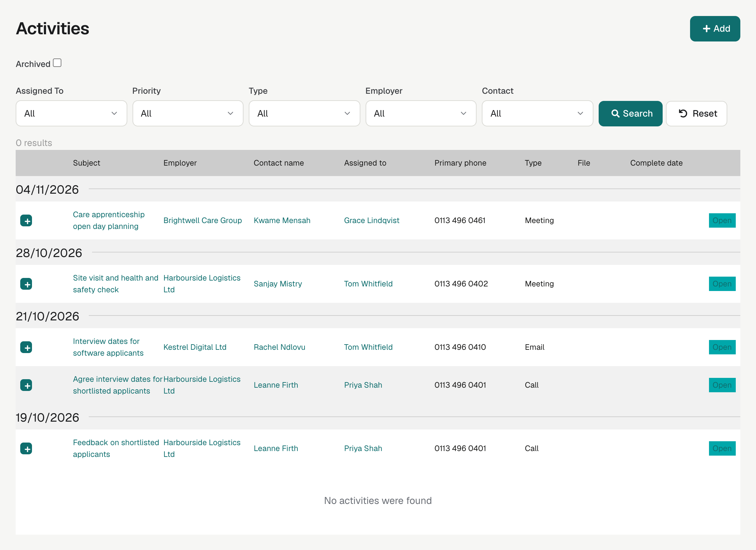View contact Kwame Mensah
The height and width of the screenshot is (550, 756).
(282, 220)
